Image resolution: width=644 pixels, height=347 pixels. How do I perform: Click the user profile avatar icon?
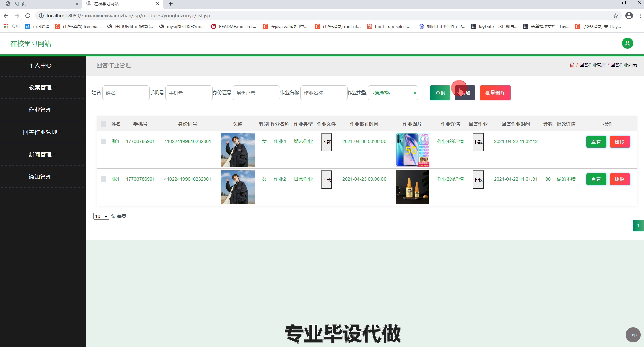pyautogui.click(x=627, y=43)
